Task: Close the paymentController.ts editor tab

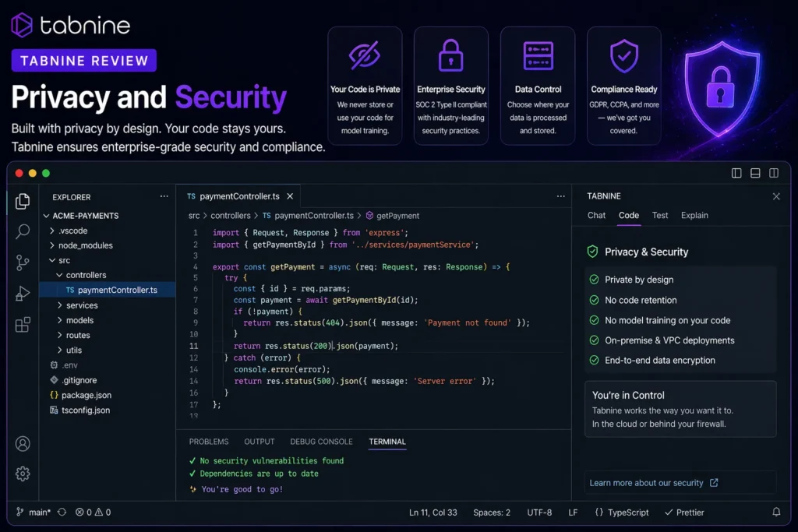Action: click(290, 196)
